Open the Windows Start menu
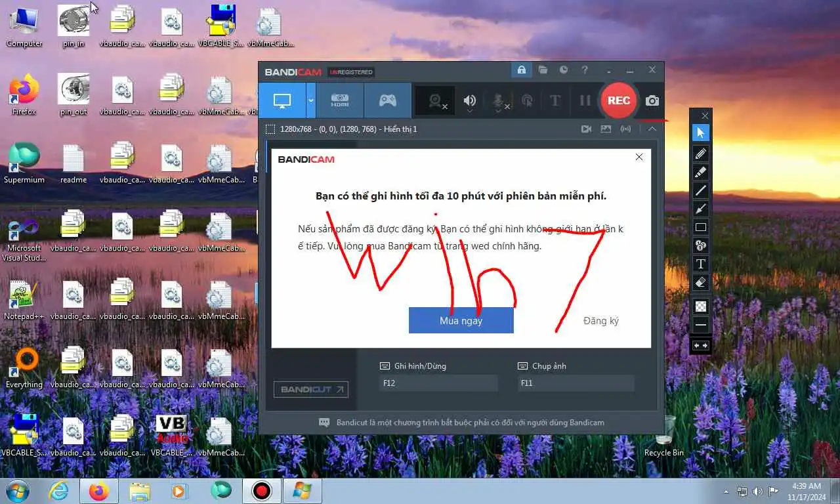840x504 pixels. click(x=17, y=491)
